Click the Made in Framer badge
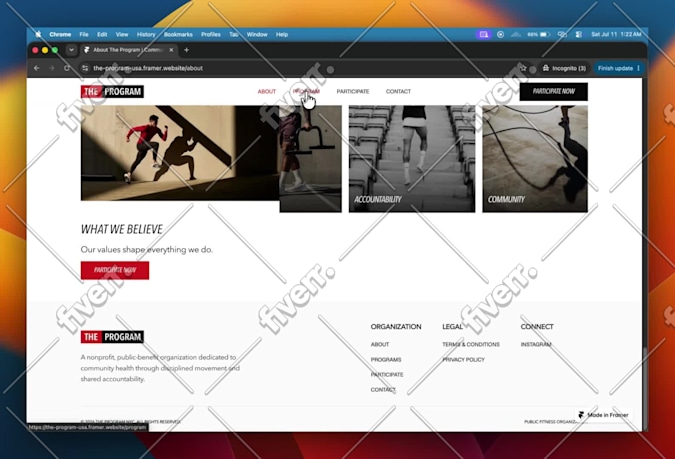Screen dimensions: 675x459 coord(604,415)
